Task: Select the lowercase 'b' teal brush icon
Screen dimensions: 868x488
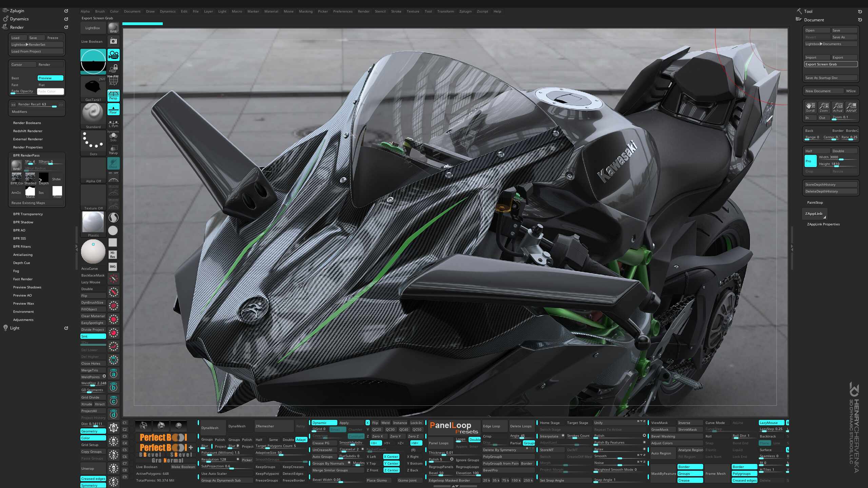Action: coord(114,388)
